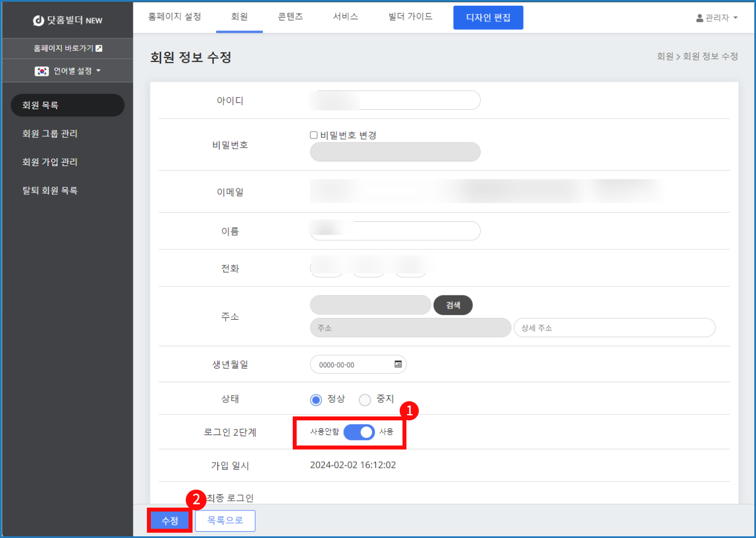Toggle the 로그인 2단계 switch
The height and width of the screenshot is (538, 756).
coord(359,432)
